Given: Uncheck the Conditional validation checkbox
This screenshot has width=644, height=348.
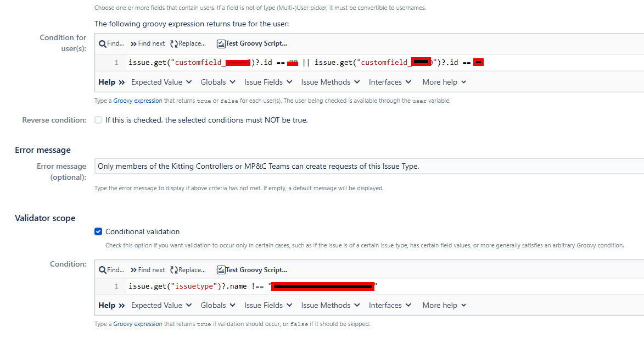Looking at the screenshot, I should (x=98, y=231).
